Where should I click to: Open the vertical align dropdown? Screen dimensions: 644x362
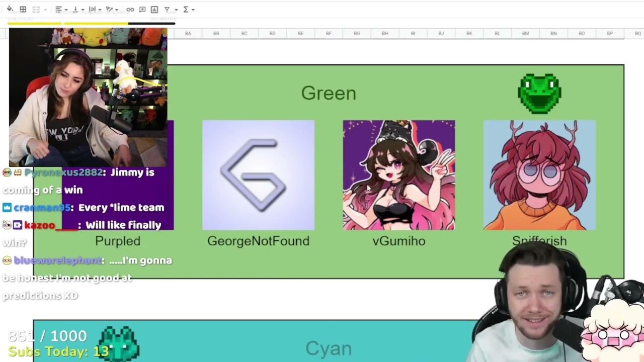click(x=78, y=10)
